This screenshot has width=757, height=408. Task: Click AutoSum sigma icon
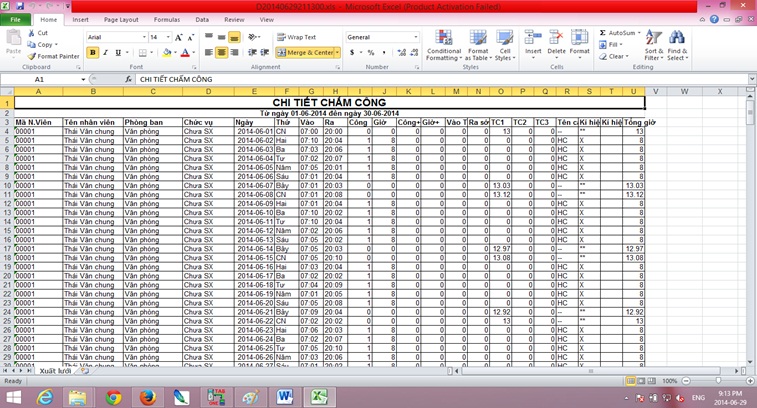click(603, 33)
